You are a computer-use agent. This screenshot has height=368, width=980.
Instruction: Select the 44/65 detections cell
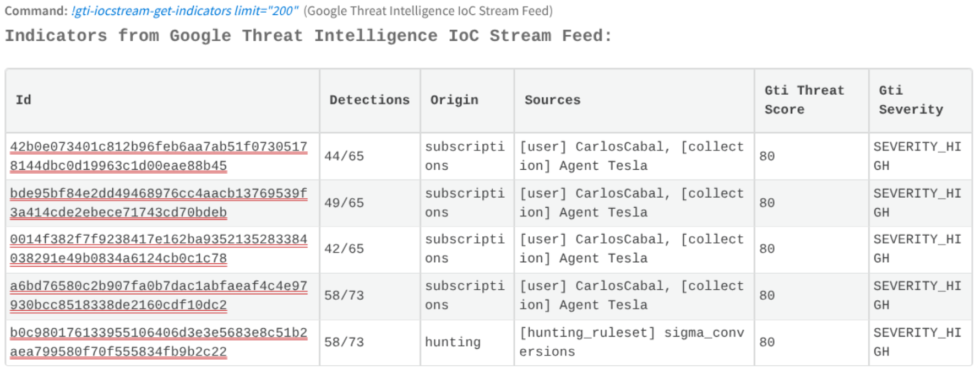(344, 156)
